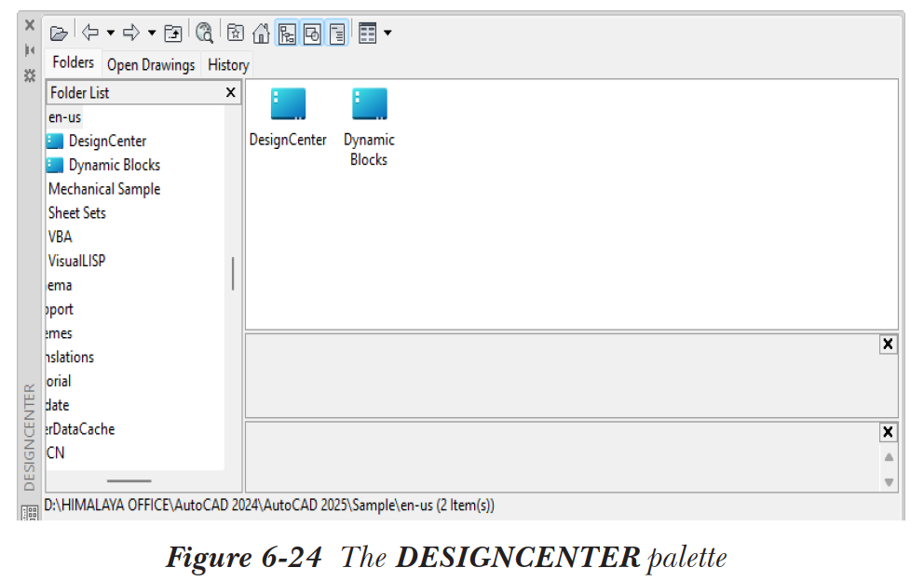Open the Views dropdown arrow

[x=387, y=33]
